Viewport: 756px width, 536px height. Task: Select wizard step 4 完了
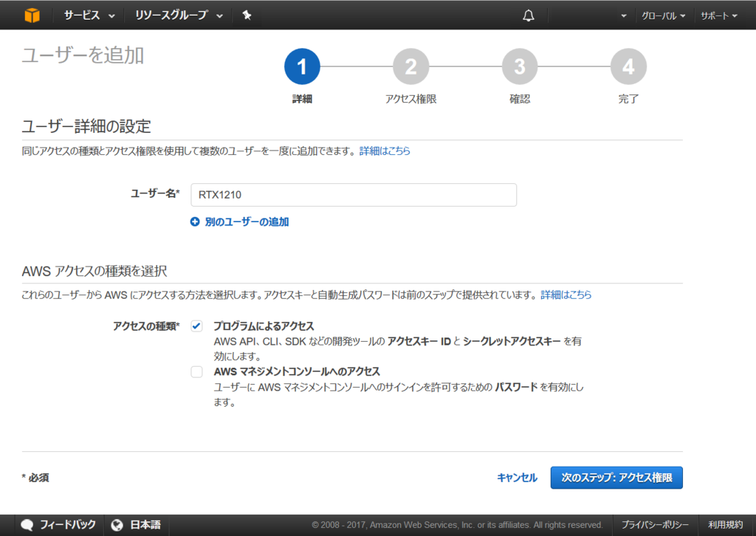[x=628, y=66]
